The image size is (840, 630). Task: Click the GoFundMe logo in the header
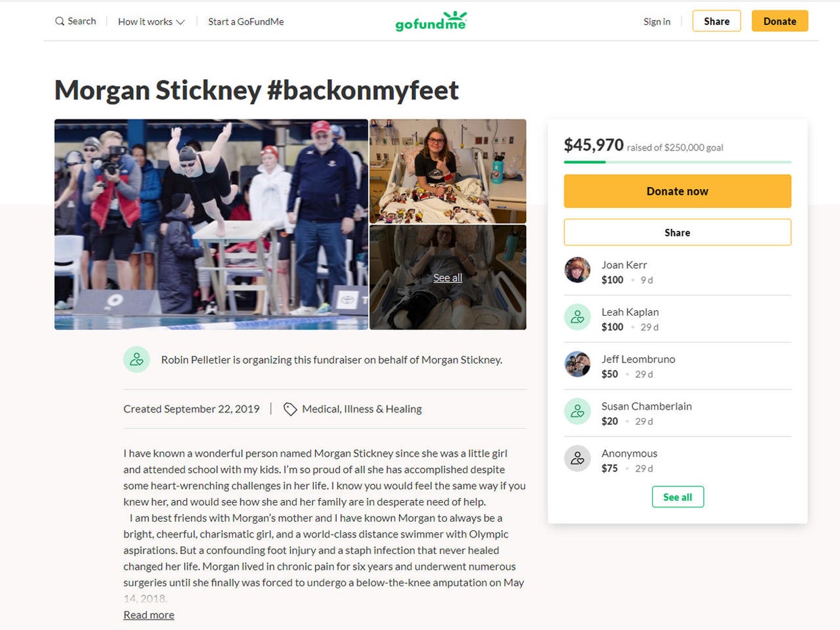(x=431, y=21)
